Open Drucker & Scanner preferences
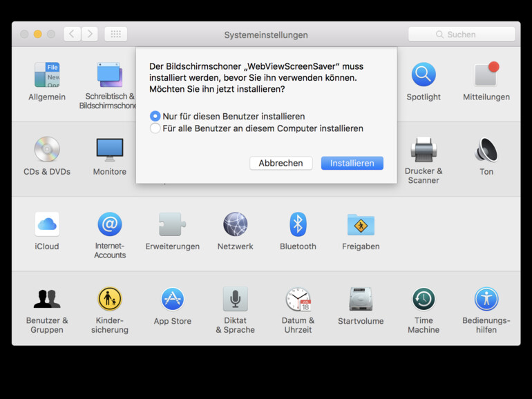532x399 pixels. pos(424,149)
